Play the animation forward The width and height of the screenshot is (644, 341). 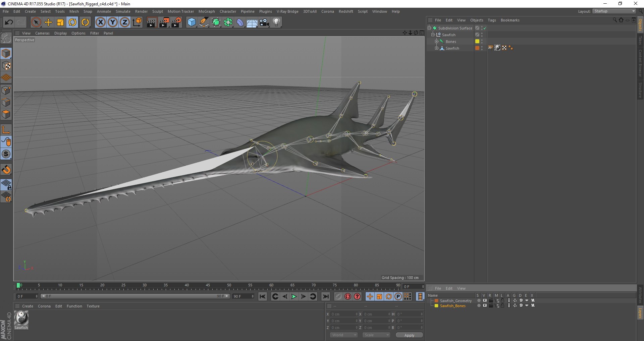(294, 296)
